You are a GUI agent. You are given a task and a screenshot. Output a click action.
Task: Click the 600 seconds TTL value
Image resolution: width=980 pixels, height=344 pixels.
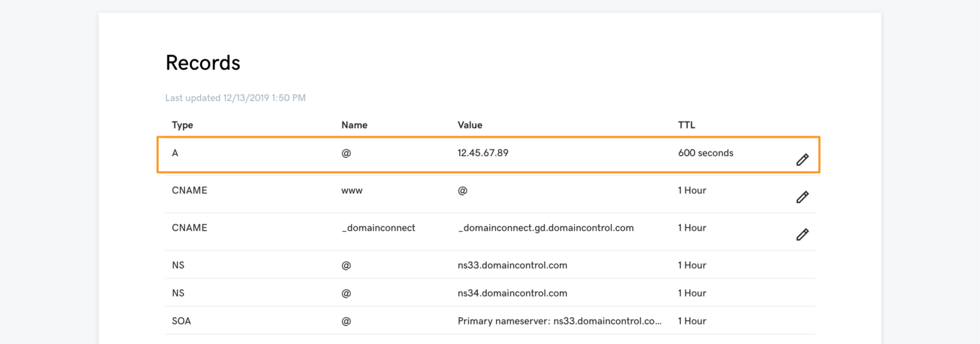(706, 153)
